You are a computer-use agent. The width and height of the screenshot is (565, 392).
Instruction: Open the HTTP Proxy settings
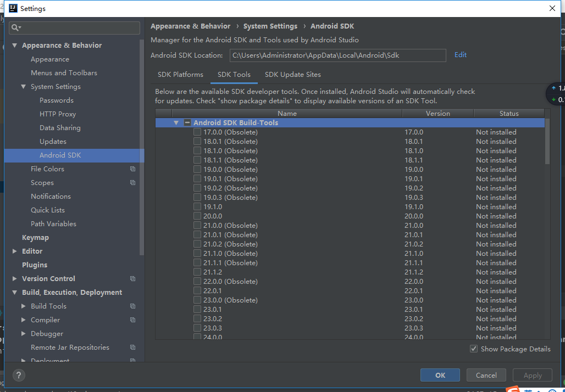[x=58, y=114]
